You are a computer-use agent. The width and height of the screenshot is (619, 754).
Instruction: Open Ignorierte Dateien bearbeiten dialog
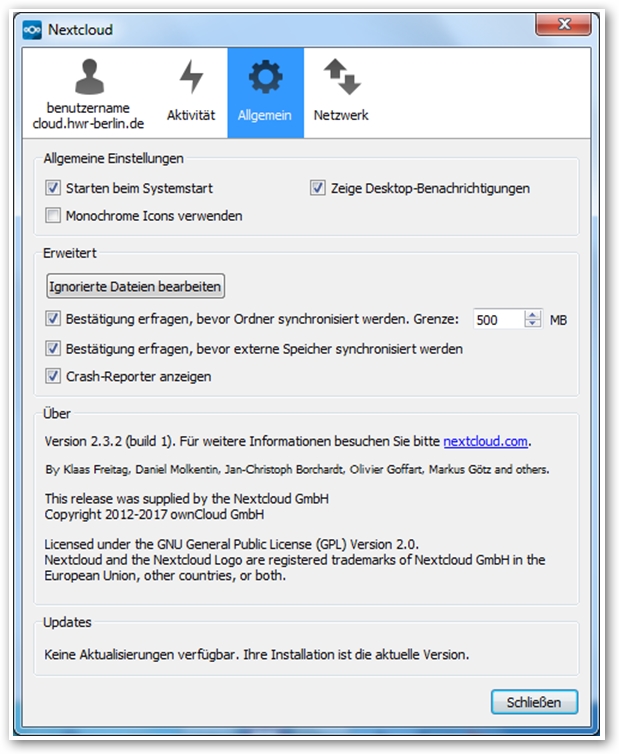pos(135,286)
